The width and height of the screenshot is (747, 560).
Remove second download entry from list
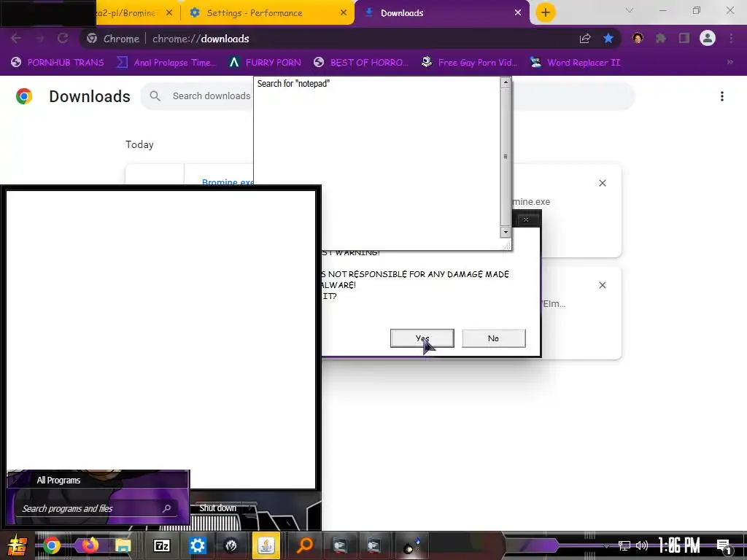602,285
